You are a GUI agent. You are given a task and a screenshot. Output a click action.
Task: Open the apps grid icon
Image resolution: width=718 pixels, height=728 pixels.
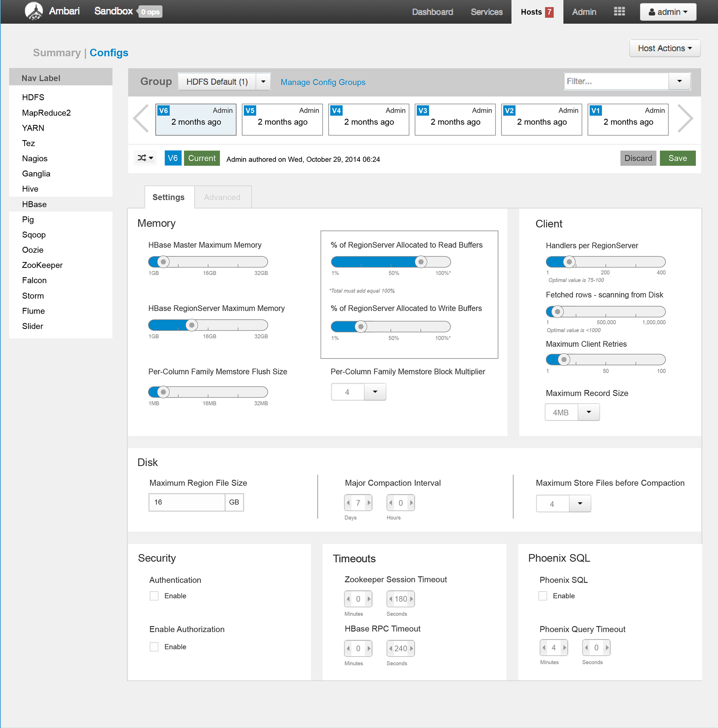click(619, 12)
